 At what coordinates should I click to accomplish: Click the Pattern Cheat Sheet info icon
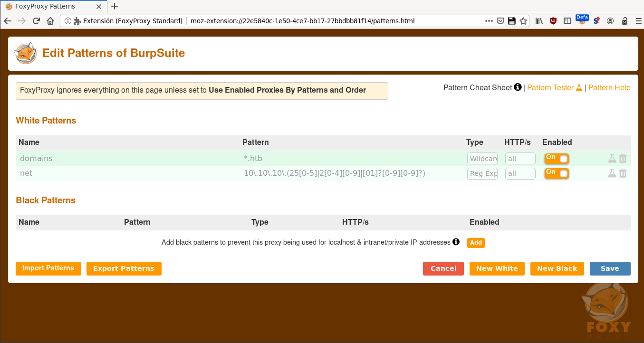tap(518, 87)
